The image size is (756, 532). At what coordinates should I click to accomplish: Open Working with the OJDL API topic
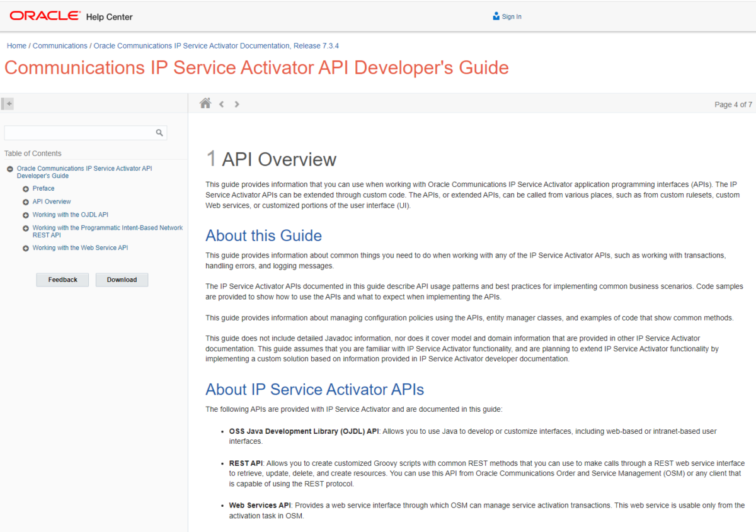(71, 215)
